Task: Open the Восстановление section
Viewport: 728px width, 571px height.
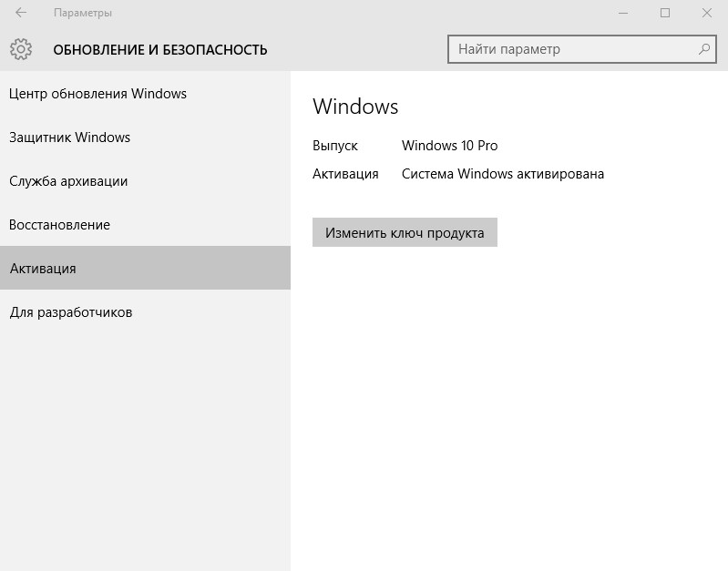Action: click(60, 225)
